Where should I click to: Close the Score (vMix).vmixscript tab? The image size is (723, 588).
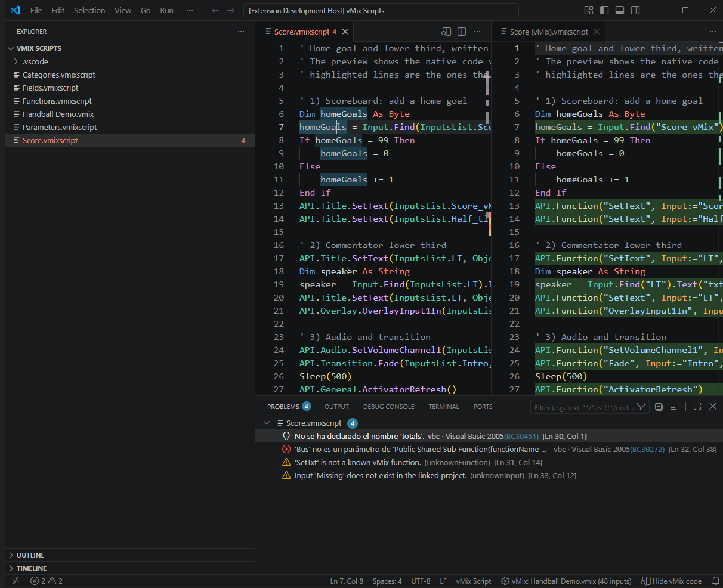click(597, 32)
